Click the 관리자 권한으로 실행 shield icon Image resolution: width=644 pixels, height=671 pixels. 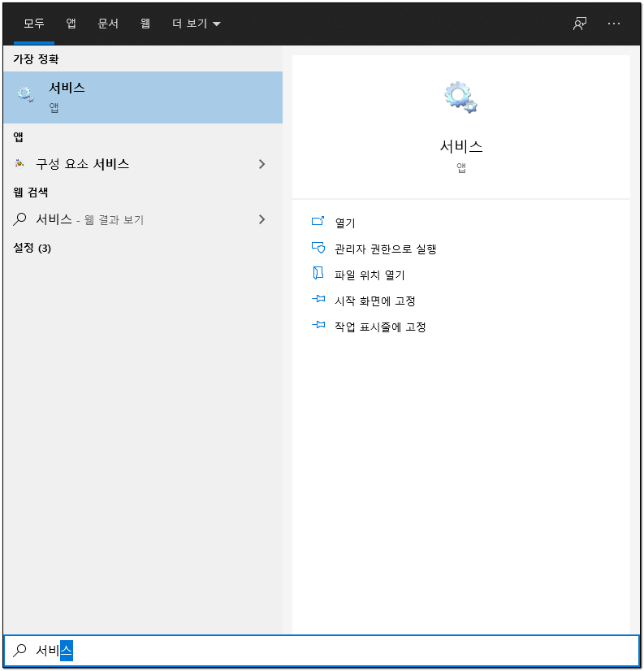(318, 249)
